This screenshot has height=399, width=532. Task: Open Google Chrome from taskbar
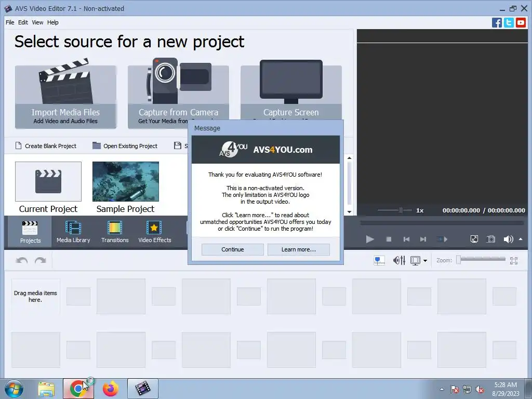78,389
